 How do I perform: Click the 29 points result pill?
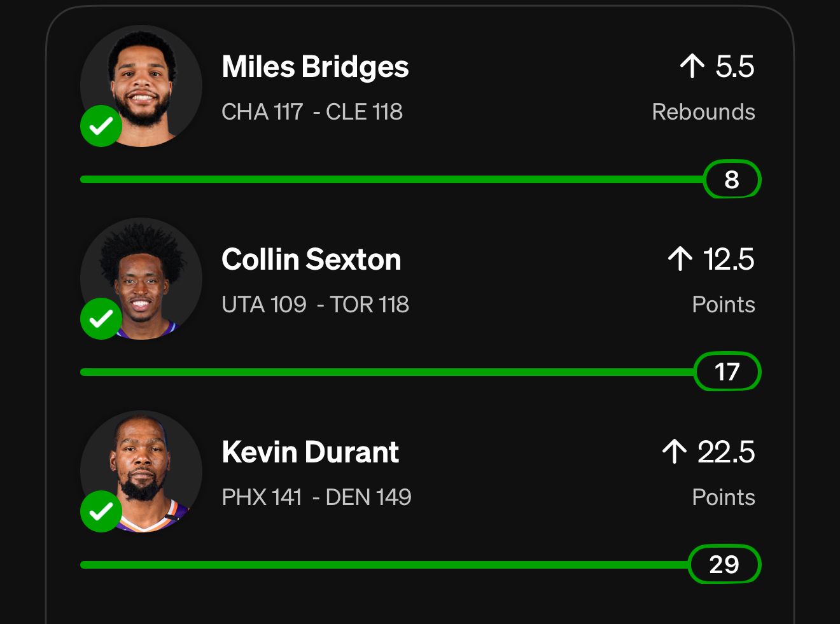[x=724, y=565]
